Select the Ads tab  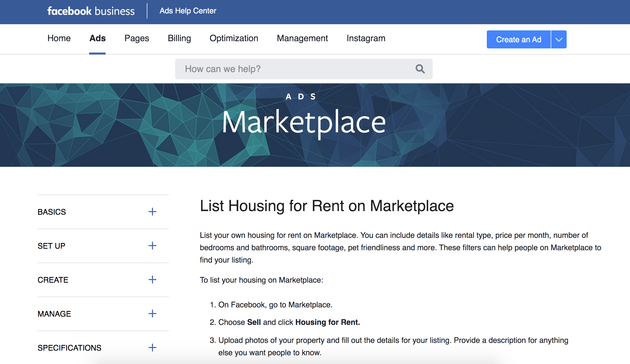98,38
